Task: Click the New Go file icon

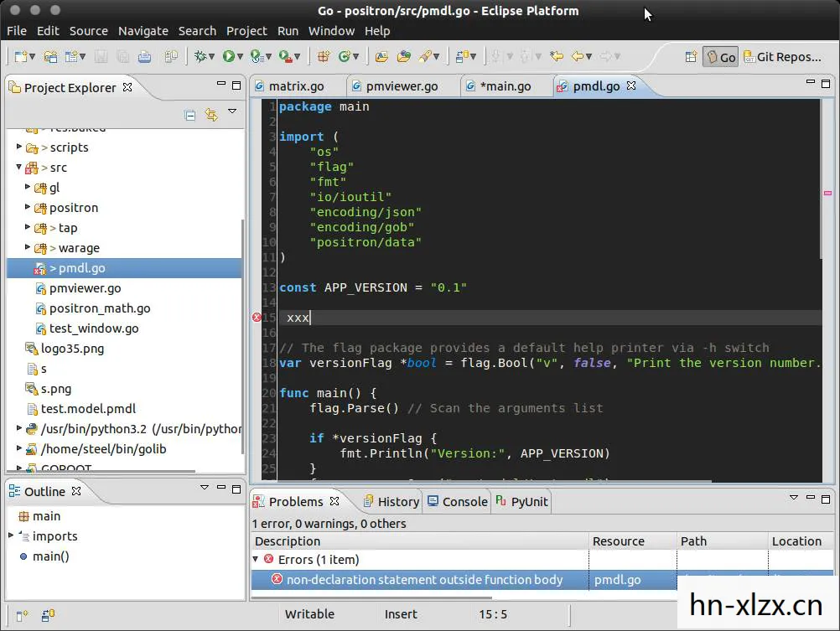Action: (x=345, y=56)
